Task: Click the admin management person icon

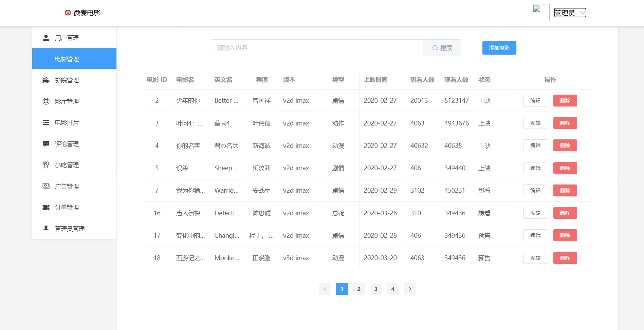Action: coord(46,229)
